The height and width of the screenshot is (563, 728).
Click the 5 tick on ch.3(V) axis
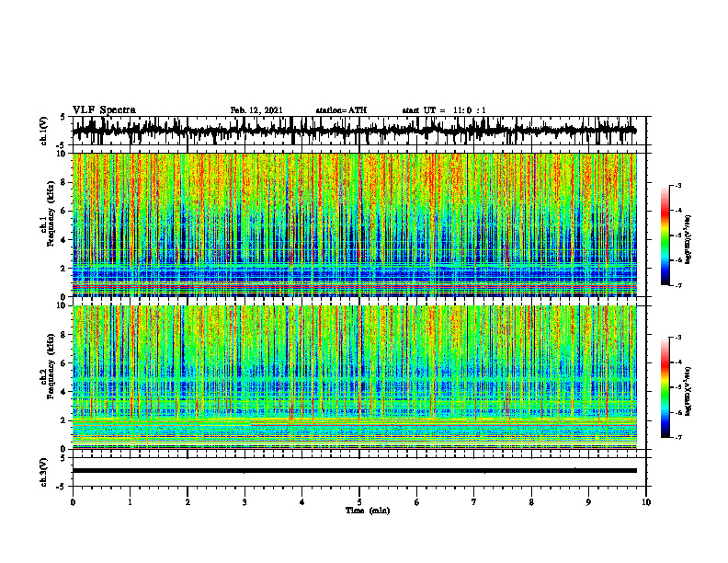tap(63, 458)
